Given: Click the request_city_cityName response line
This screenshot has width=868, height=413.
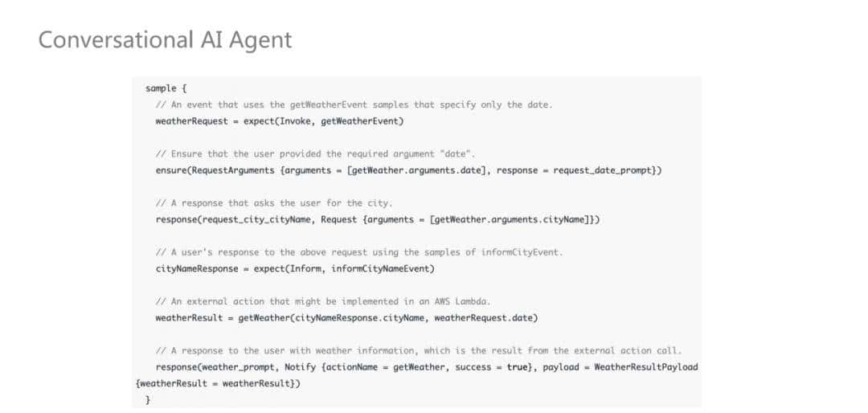Looking at the screenshot, I should (x=378, y=219).
